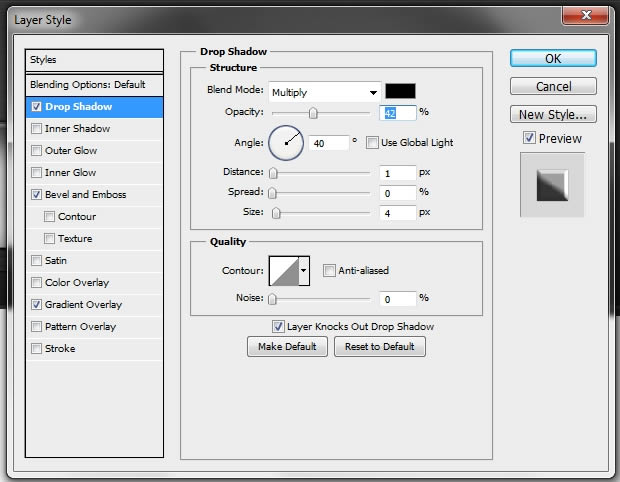Select the Inner Shadow style entry
This screenshot has height=482, width=620.
point(95,129)
